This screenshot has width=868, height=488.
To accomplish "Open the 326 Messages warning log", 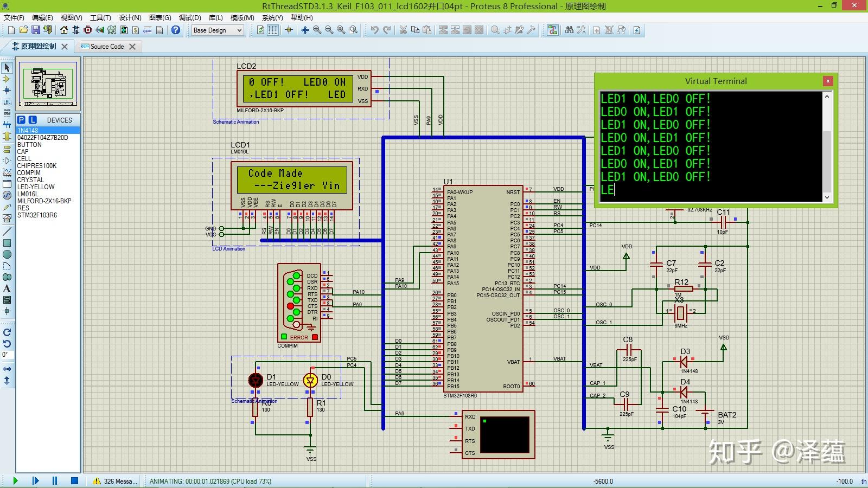I will (x=114, y=481).
